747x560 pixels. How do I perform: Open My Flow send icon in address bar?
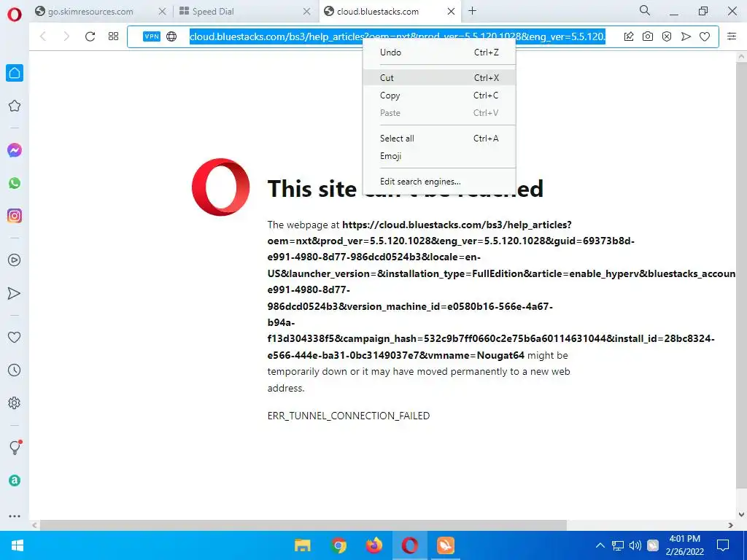click(x=686, y=36)
